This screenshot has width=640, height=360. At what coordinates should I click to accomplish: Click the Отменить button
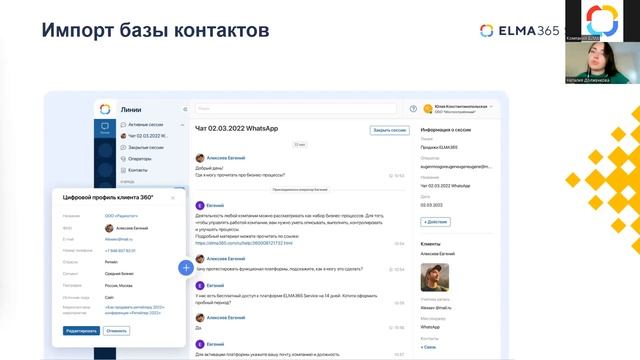[116, 331]
